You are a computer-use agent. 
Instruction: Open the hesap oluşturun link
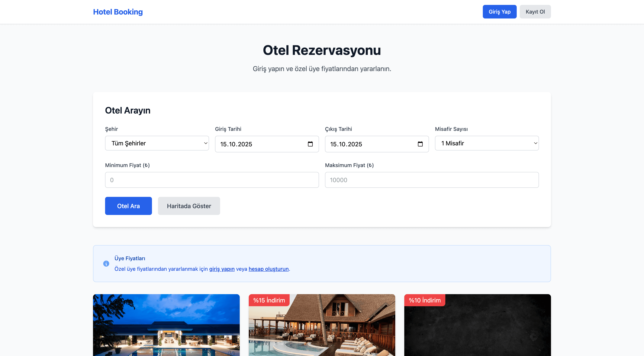tap(269, 269)
